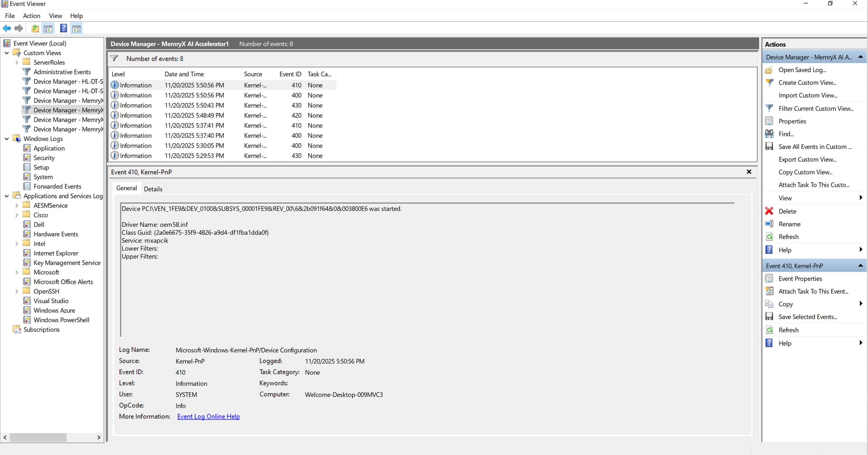Close the Event 410 preview pane
Screen dimensions: 868x455
pos(749,172)
